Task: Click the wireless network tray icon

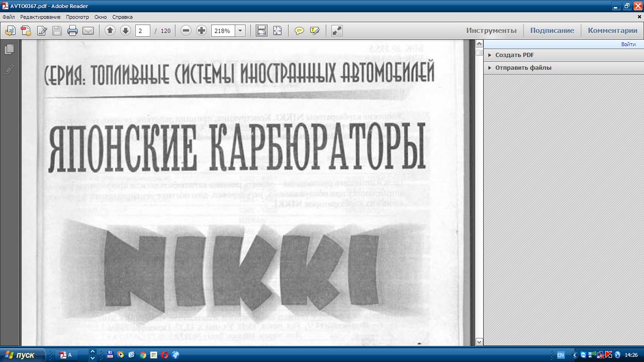Action: pos(592,355)
